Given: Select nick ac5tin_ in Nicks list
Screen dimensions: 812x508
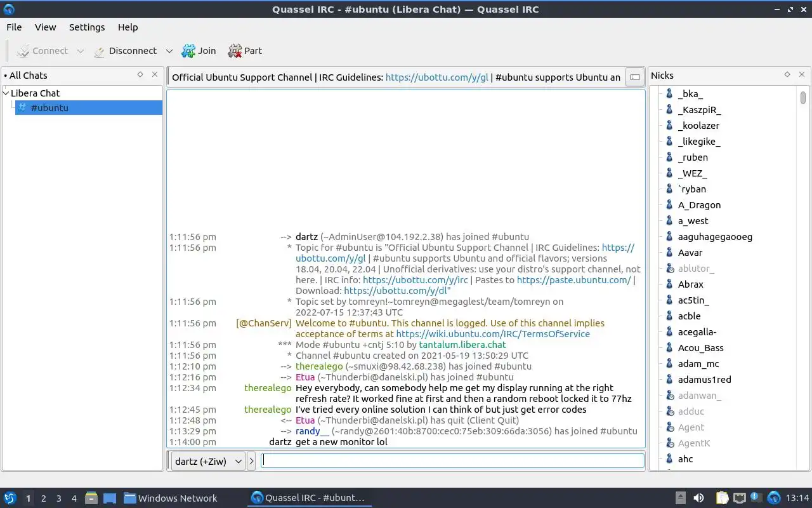Looking at the screenshot, I should pyautogui.click(x=693, y=300).
